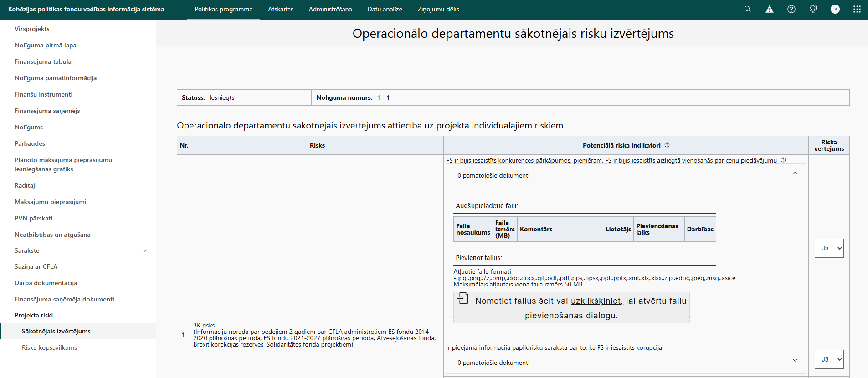Open the warning triangle notifications icon
The width and height of the screenshot is (868, 378).
[770, 9]
